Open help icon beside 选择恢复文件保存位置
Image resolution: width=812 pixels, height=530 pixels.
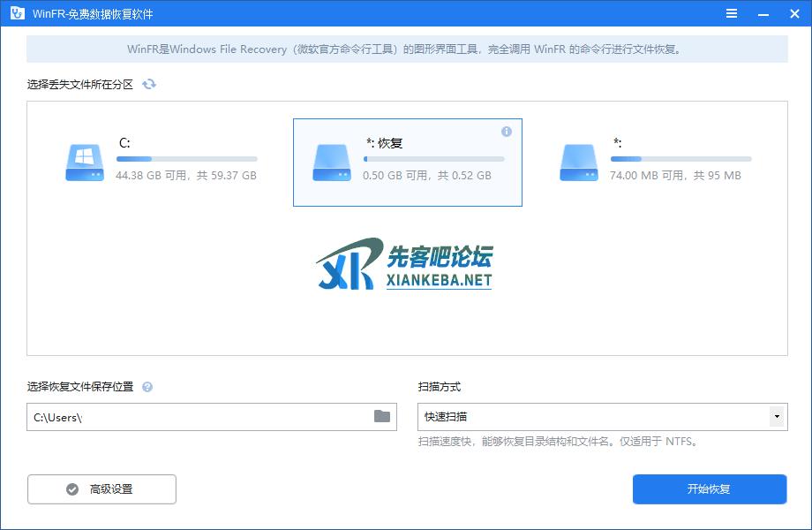147,387
